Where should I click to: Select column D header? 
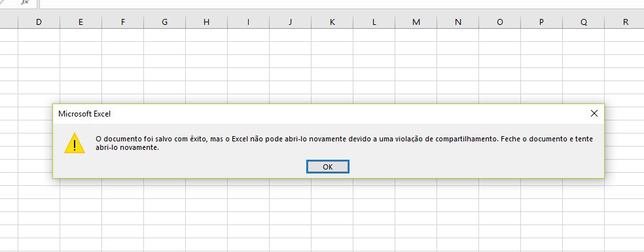[x=39, y=22]
